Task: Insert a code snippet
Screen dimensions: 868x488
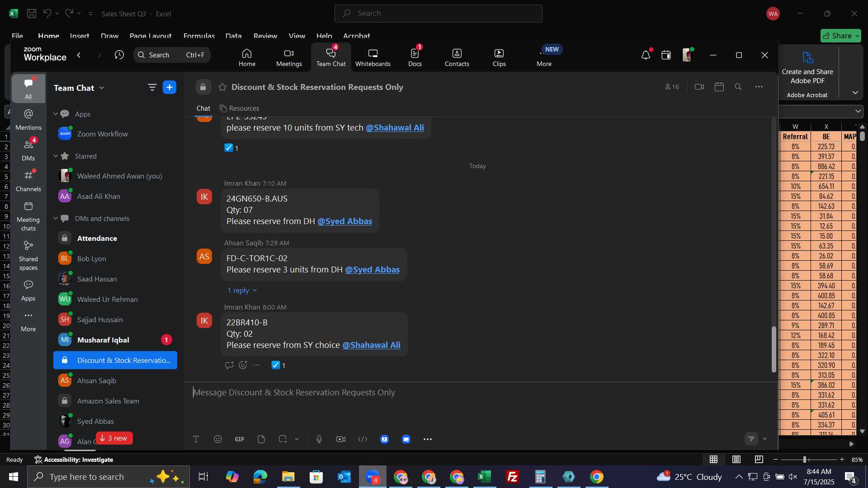Action: (363, 439)
